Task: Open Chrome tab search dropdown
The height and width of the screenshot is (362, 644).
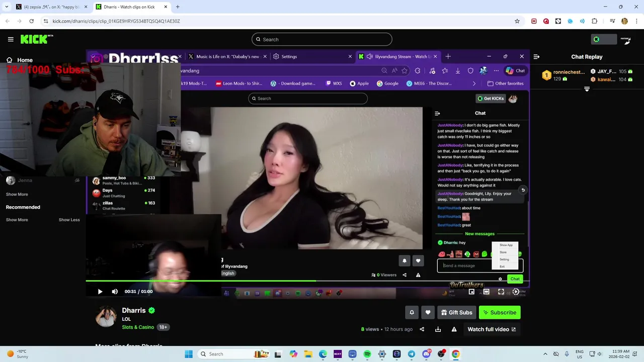Action: (6, 7)
